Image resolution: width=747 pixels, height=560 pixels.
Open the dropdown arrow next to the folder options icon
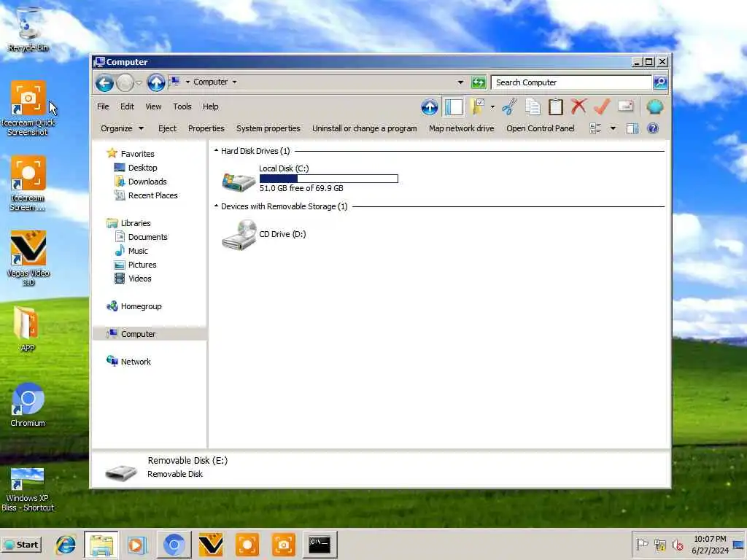click(x=492, y=107)
